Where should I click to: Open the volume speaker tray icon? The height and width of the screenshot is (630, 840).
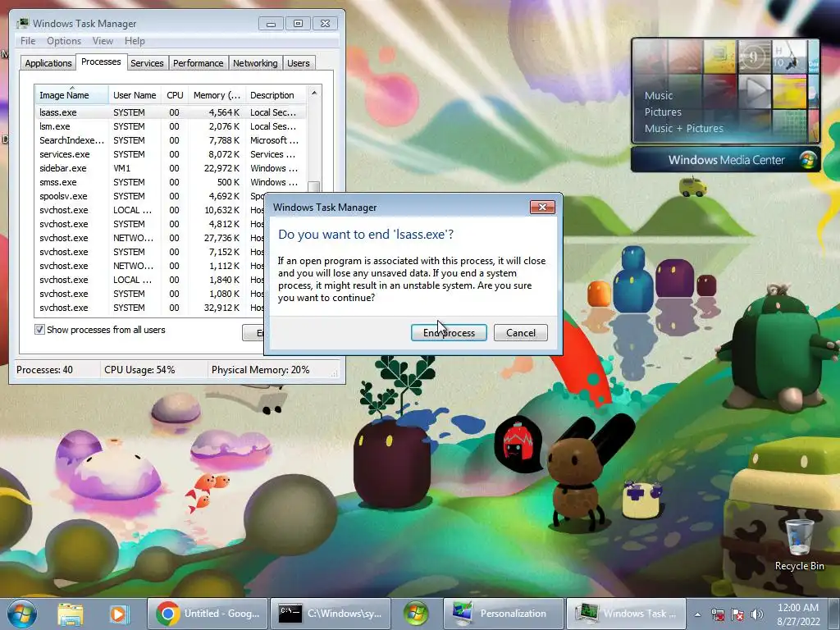pos(757,614)
